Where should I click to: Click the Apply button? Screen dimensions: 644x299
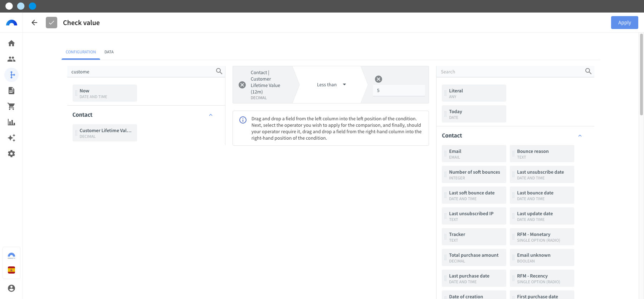click(625, 23)
